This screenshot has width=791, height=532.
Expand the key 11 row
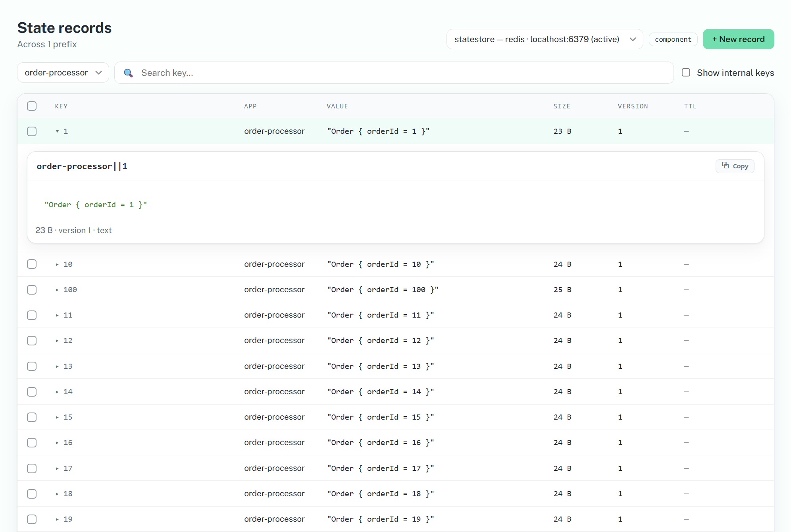(57, 315)
